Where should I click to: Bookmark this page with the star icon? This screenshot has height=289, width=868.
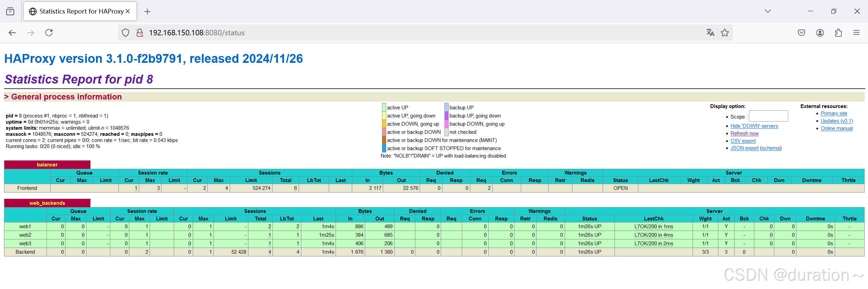(725, 33)
